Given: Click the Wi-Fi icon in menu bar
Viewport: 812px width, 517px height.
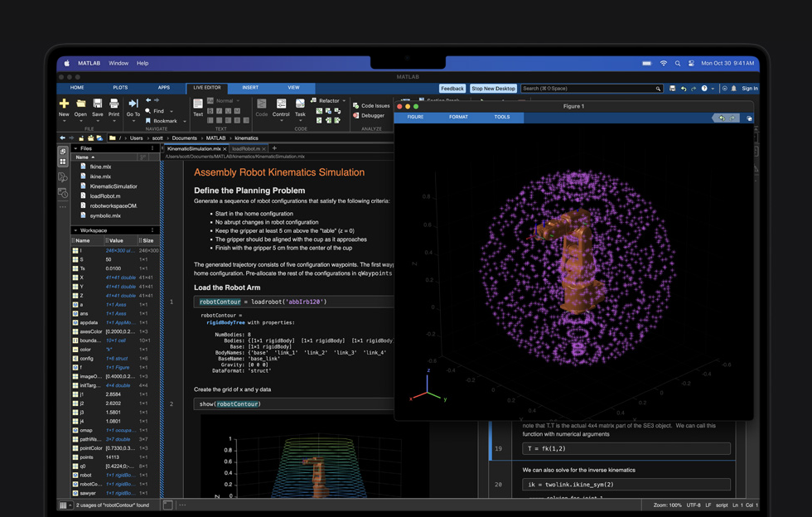Looking at the screenshot, I should [x=664, y=63].
